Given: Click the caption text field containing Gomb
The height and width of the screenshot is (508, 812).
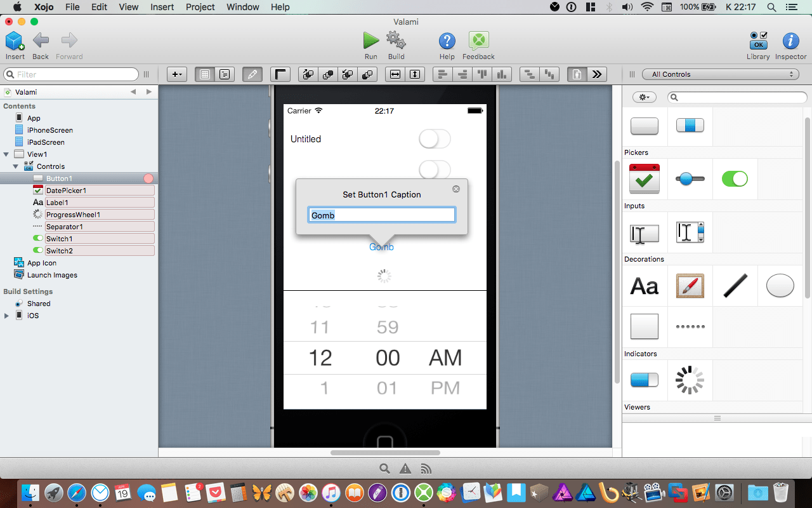Looking at the screenshot, I should point(382,215).
